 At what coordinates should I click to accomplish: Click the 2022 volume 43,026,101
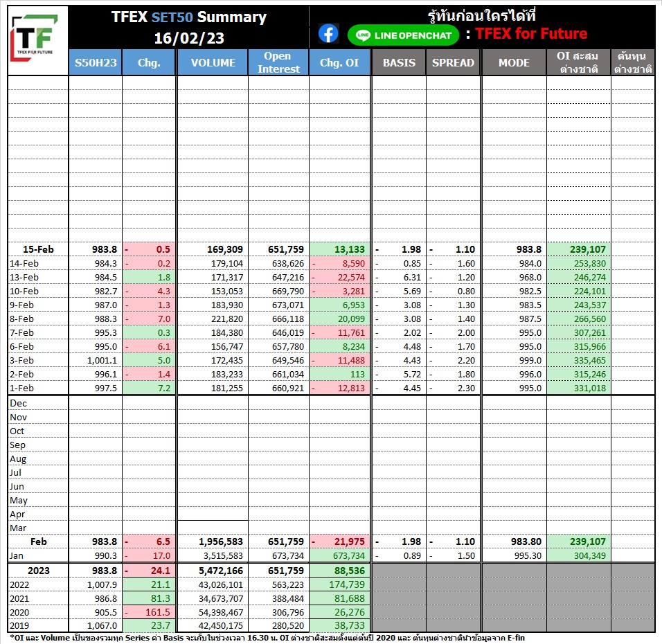pyautogui.click(x=221, y=585)
